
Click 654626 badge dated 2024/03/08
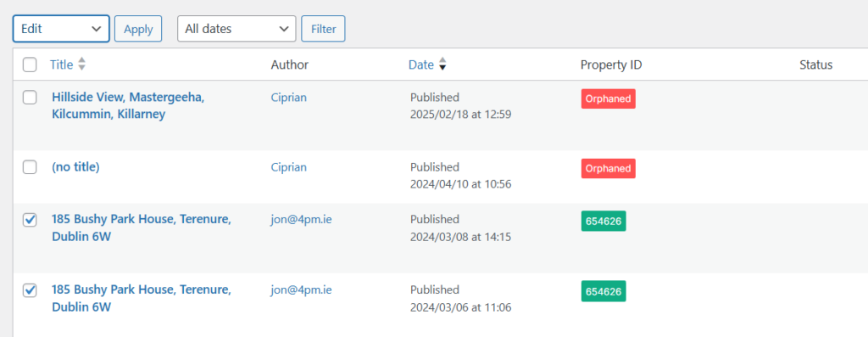[604, 221]
